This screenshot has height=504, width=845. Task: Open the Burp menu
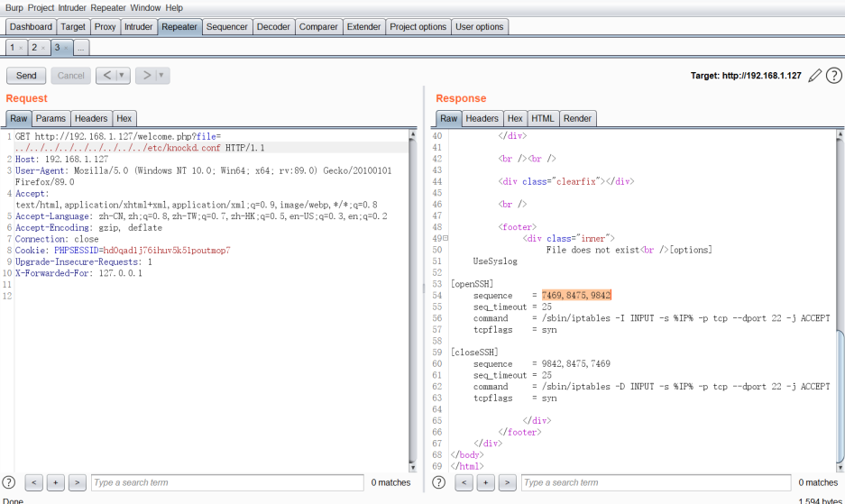coord(14,7)
